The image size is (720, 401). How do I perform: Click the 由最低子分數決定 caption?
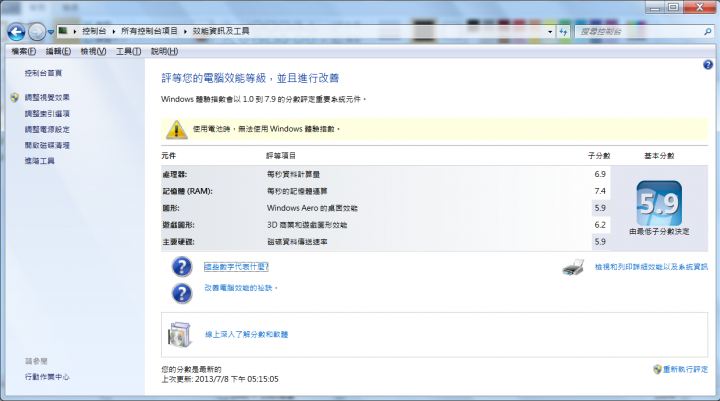click(659, 232)
